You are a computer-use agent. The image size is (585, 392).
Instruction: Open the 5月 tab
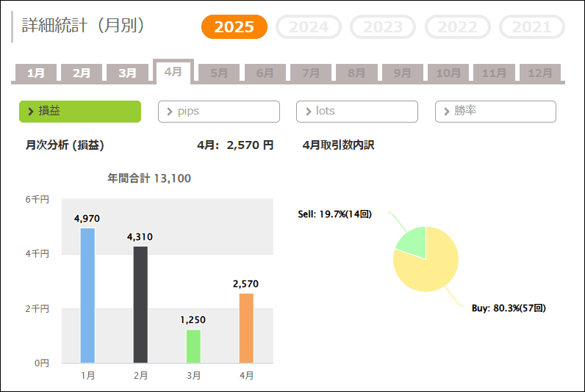[219, 73]
